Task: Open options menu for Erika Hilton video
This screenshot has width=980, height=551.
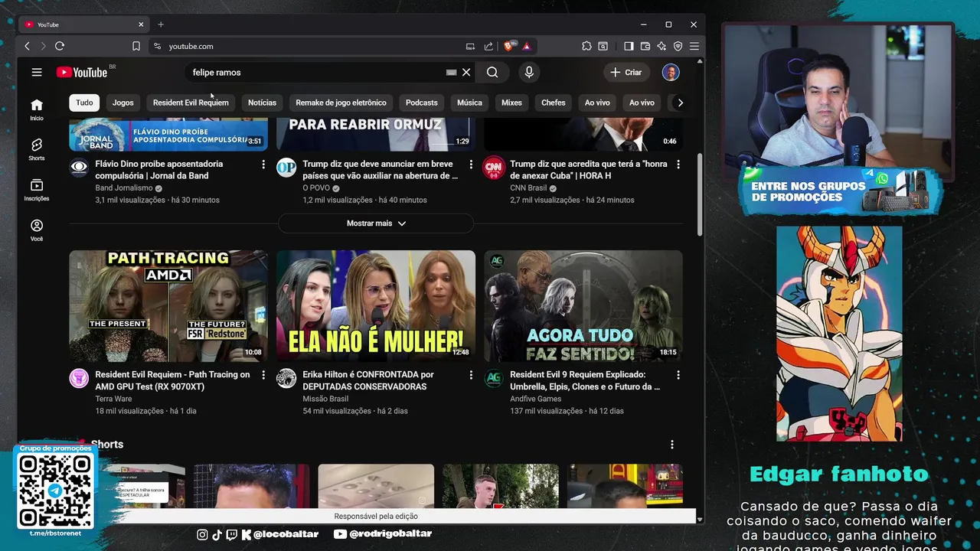Action: pyautogui.click(x=471, y=375)
